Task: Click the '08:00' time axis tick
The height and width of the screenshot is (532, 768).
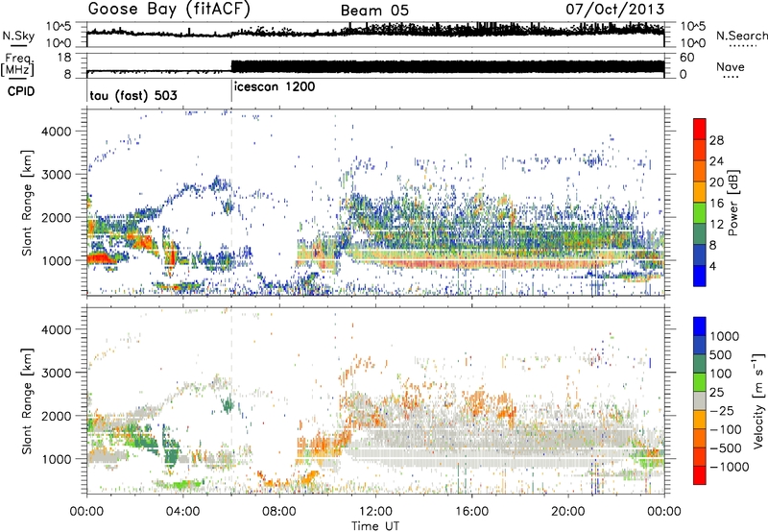Action: [279, 512]
